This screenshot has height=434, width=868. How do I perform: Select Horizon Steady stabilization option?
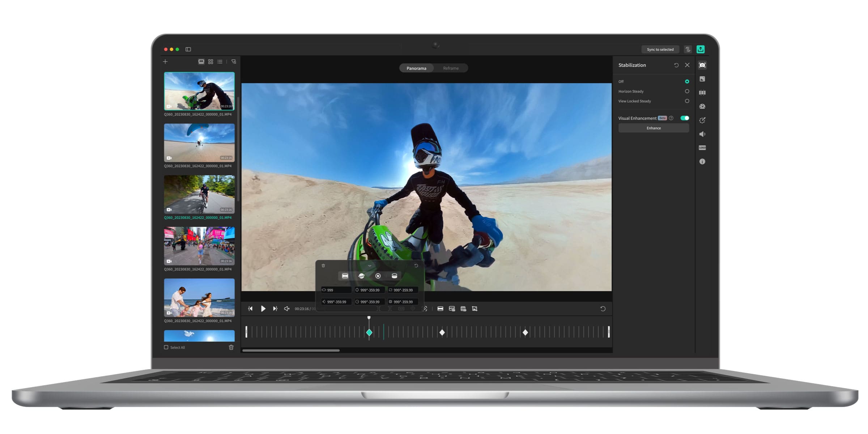[x=687, y=92]
